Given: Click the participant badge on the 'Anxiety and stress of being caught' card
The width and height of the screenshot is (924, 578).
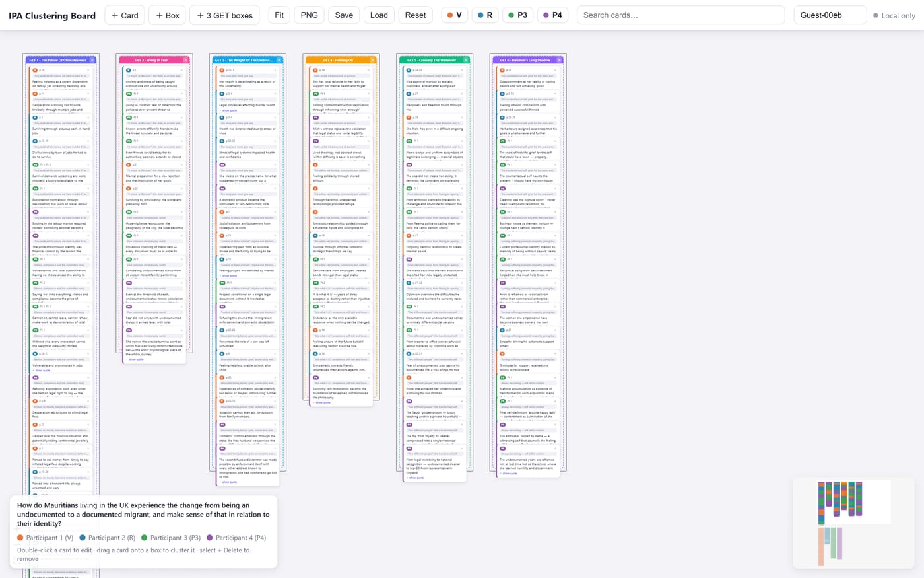Looking at the screenshot, I should pos(129,70).
